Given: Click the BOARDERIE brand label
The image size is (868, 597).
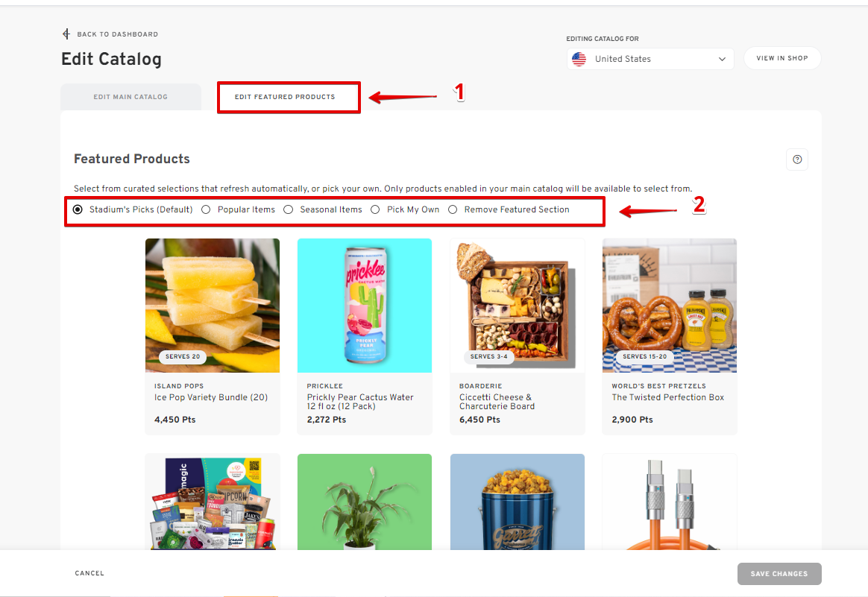Looking at the screenshot, I should (x=480, y=386).
